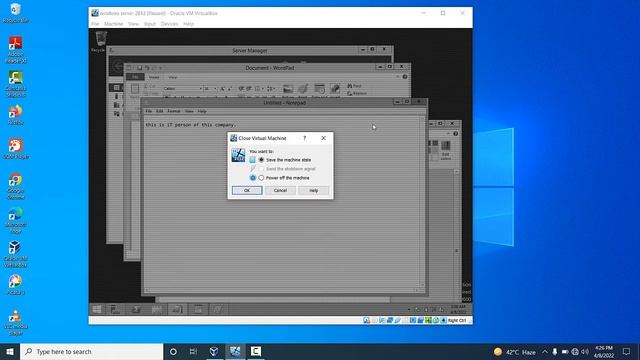640x360 pixels.
Task: Click Server Manager icon in guest taskbar
Action: pos(116,309)
